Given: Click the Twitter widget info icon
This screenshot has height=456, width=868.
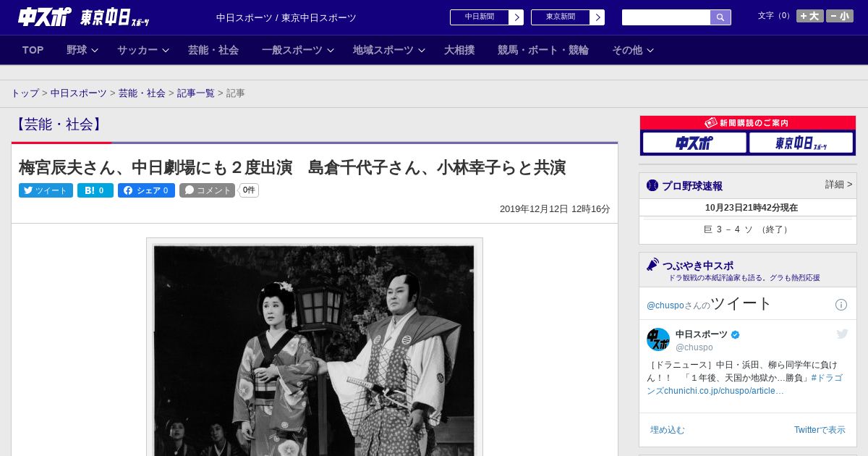Looking at the screenshot, I should point(841,305).
